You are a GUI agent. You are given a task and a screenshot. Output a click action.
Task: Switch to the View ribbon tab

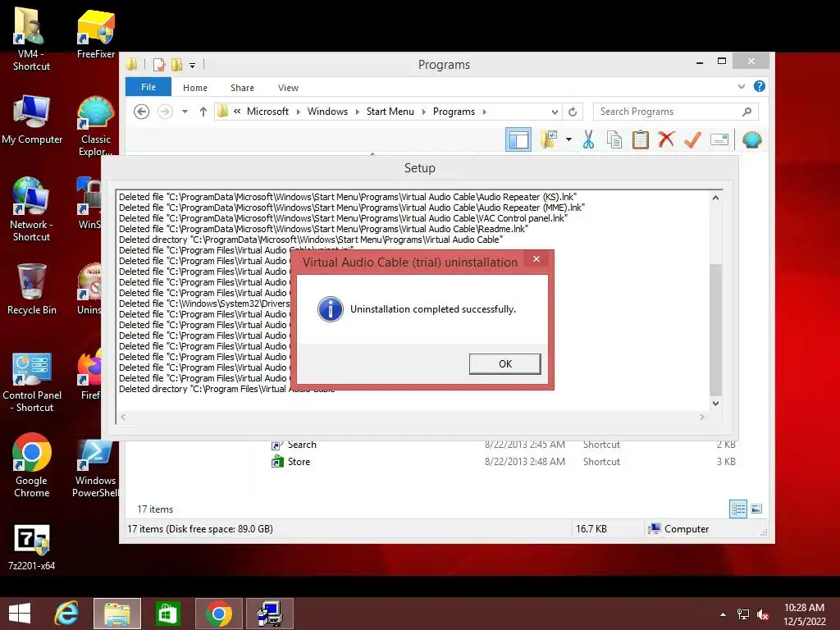pyautogui.click(x=288, y=87)
